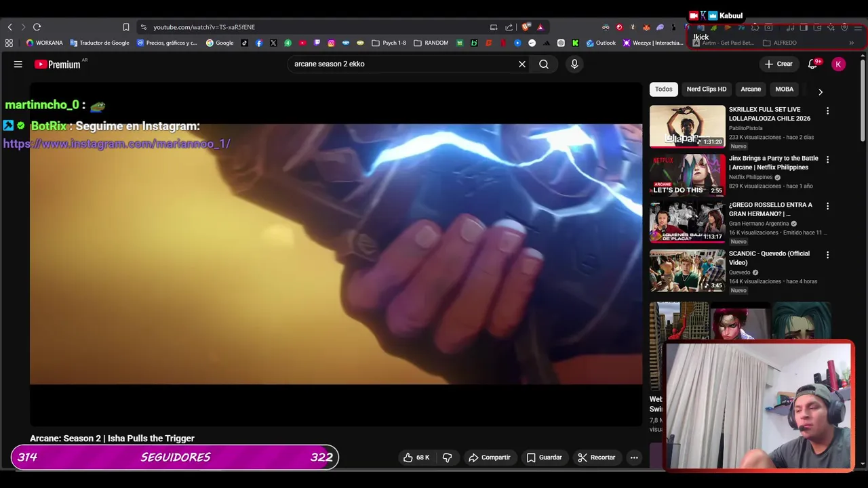Open the Netflix Philippines channel name
868x488 pixels.
(751, 178)
